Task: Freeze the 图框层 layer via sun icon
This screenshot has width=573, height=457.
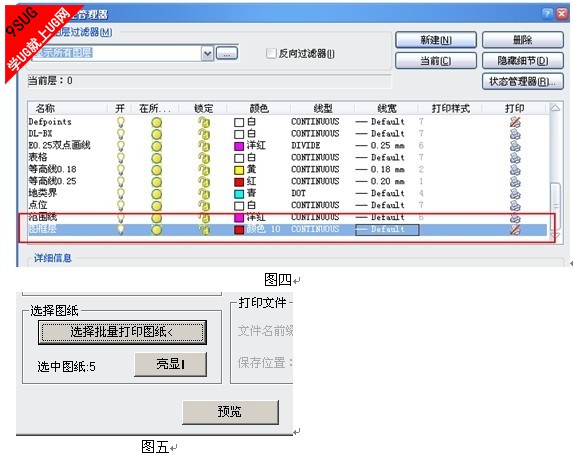Action: 156,230
